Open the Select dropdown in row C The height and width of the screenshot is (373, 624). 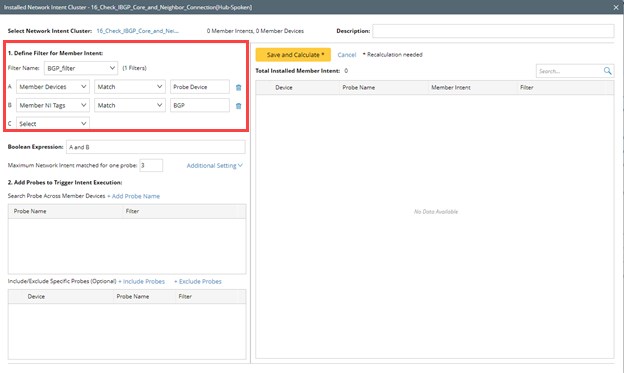coord(53,123)
